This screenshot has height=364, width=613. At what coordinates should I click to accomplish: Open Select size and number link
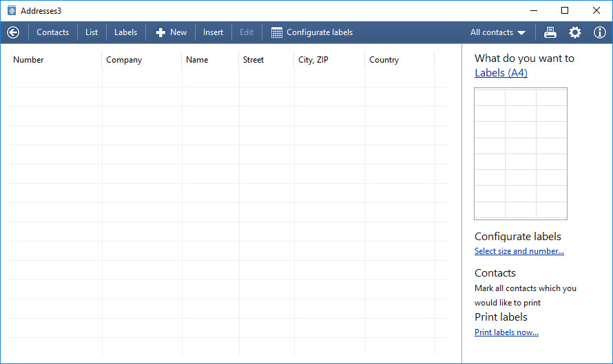pos(519,251)
